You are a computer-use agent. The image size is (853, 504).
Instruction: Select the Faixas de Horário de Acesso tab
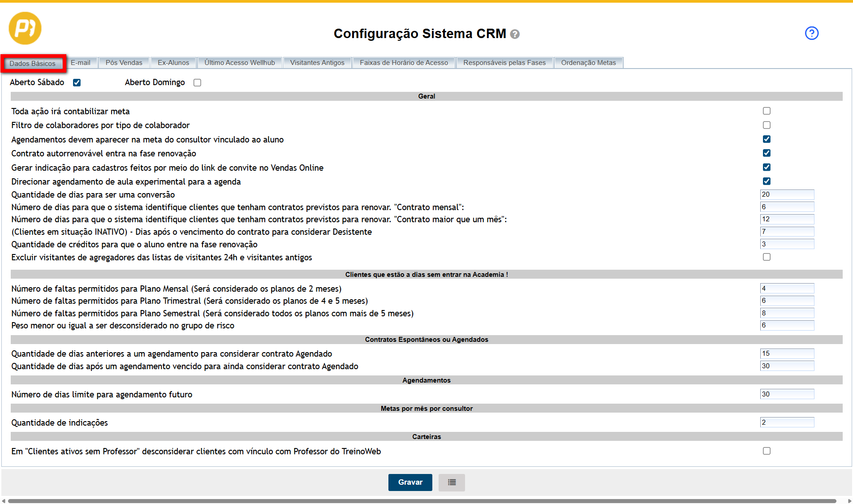pyautogui.click(x=404, y=63)
